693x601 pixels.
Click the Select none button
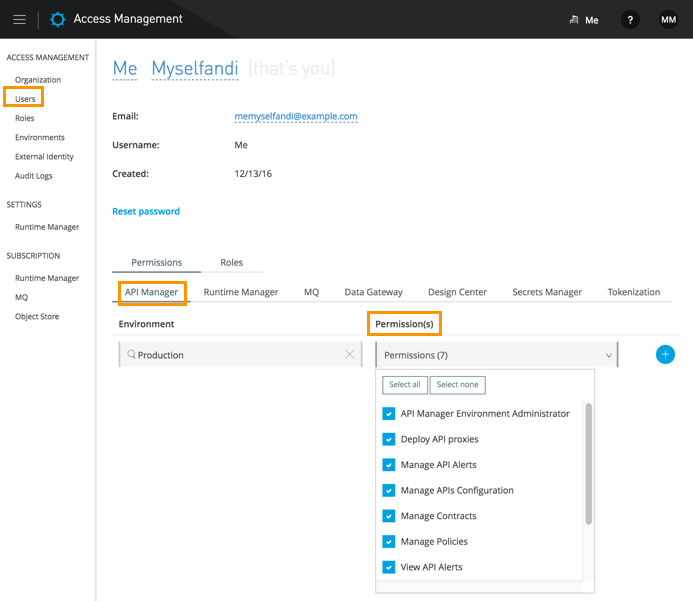457,384
